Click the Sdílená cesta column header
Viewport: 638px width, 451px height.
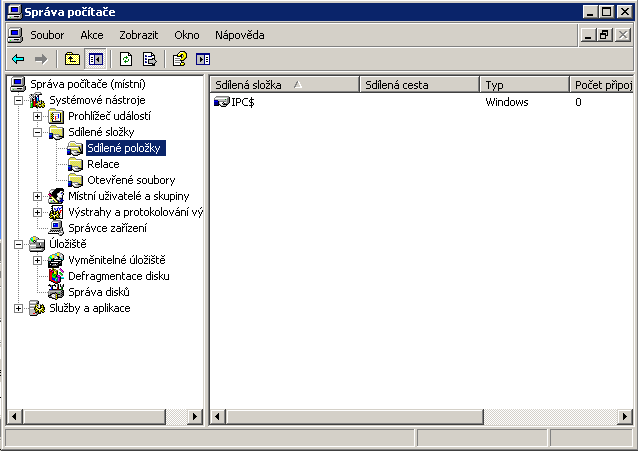pyautogui.click(x=420, y=85)
